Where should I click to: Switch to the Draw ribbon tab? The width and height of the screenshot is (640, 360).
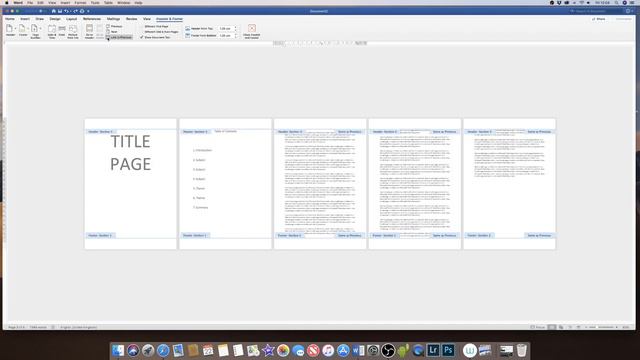tap(40, 19)
